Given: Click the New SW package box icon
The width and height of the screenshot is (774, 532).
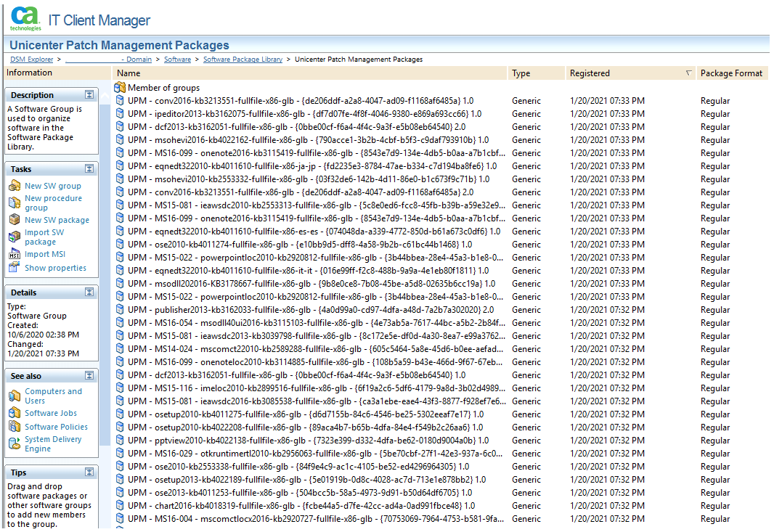Looking at the screenshot, I should coord(15,220).
